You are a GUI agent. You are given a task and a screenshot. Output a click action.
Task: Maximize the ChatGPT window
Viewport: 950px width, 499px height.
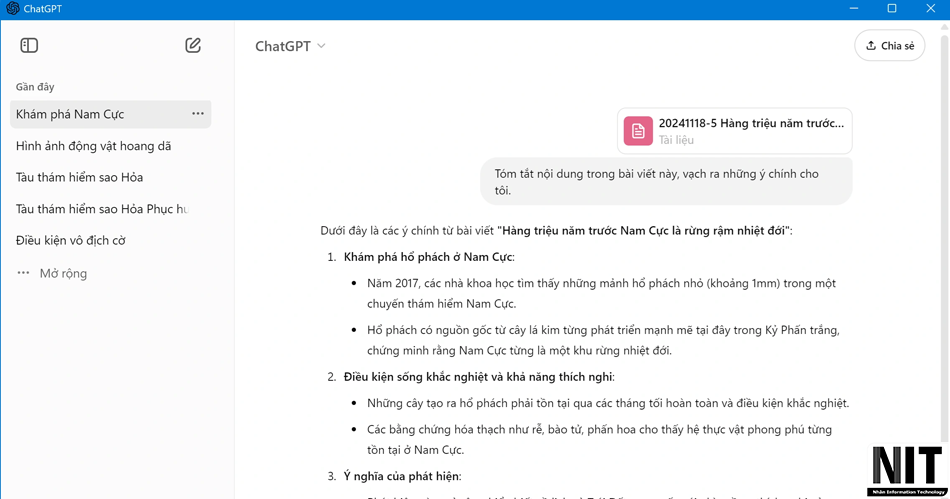tap(892, 8)
